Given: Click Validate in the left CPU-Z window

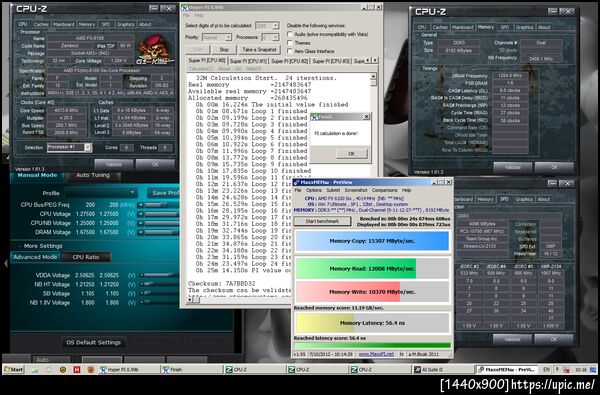Looking at the screenshot, I should click(x=114, y=164).
